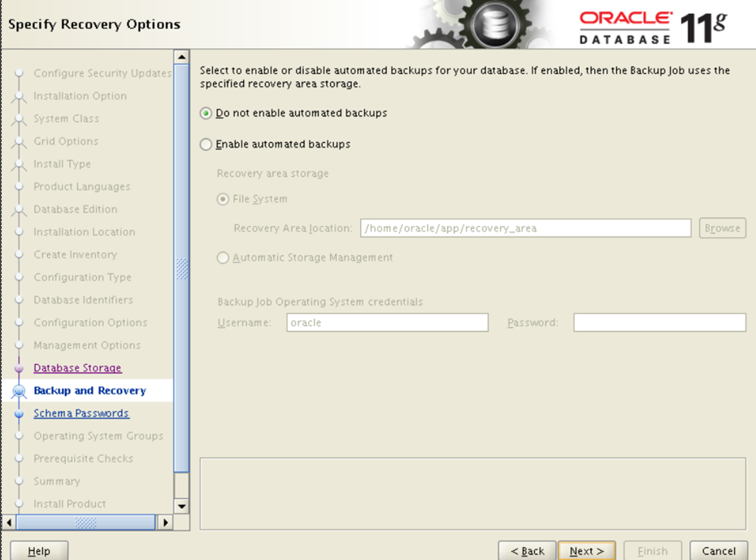Click the Recovery Area location field

click(x=525, y=228)
